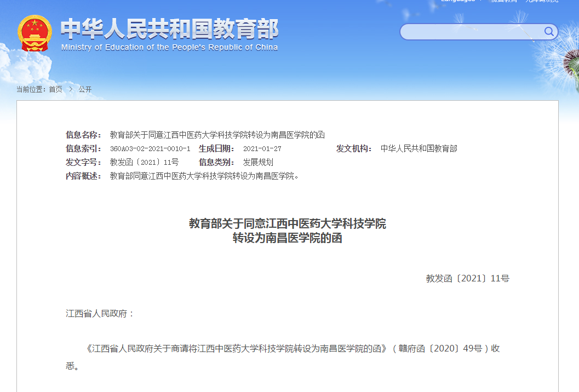The width and height of the screenshot is (579, 392).
Task: Select 中华人民共和国教育部 issuing agency value
Action: pyautogui.click(x=419, y=149)
